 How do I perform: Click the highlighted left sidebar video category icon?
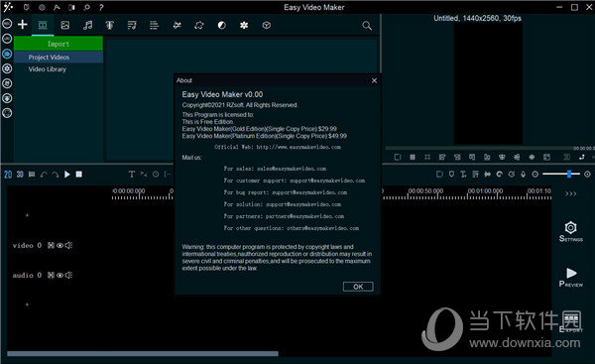coord(7,54)
